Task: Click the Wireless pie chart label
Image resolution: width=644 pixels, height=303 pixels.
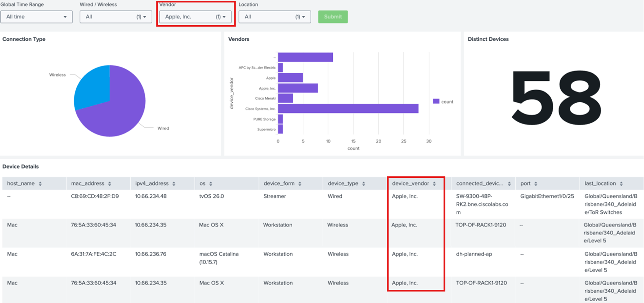Action: click(57, 75)
